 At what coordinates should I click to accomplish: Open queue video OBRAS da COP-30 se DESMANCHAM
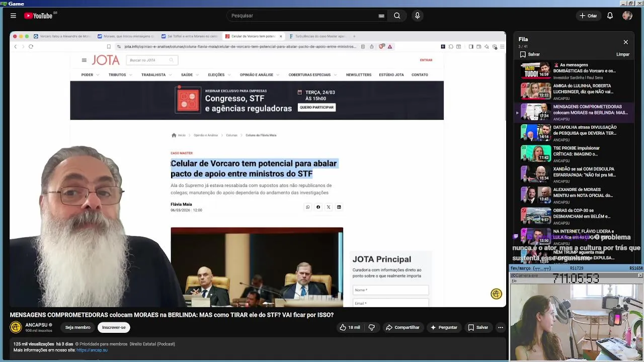coord(574,216)
